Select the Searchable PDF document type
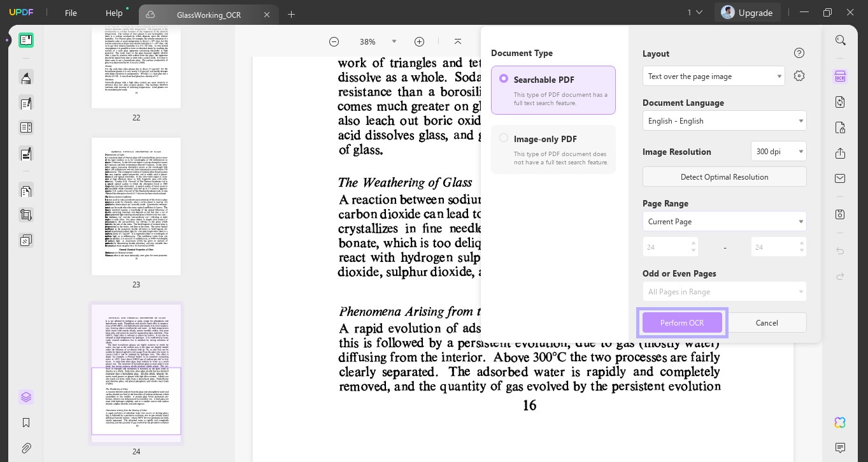The width and height of the screenshot is (868, 462). (553, 90)
